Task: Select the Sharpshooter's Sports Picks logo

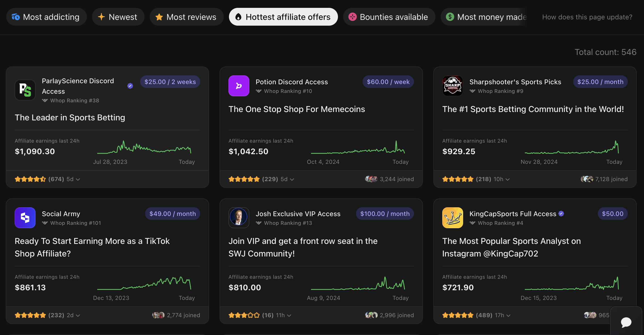Action: pos(452,86)
